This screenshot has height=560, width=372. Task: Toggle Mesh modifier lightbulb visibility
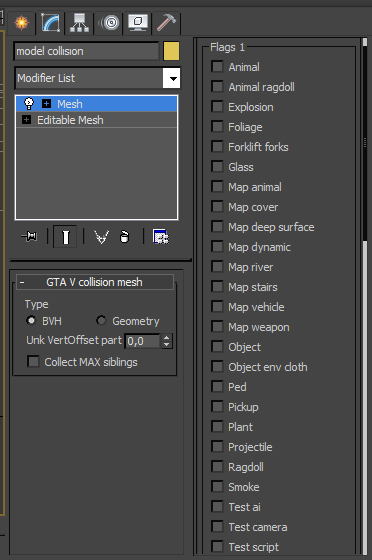point(29,104)
